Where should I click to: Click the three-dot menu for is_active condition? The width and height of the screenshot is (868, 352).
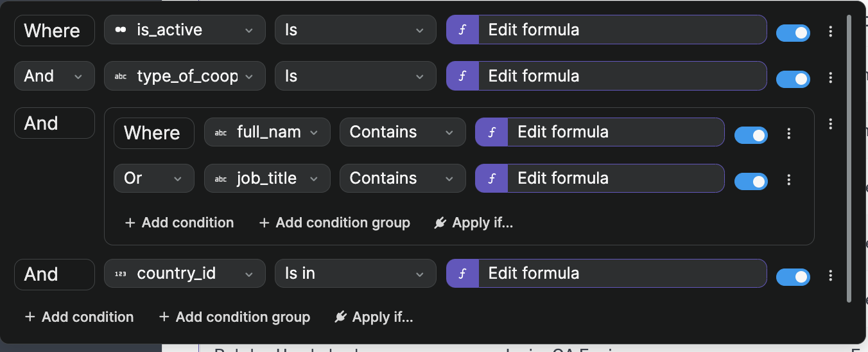(831, 31)
